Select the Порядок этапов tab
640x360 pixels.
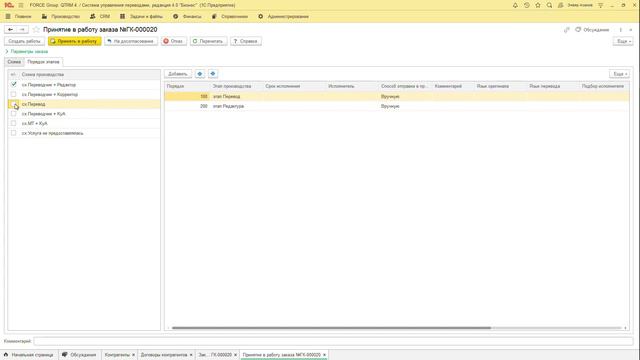tap(44, 62)
